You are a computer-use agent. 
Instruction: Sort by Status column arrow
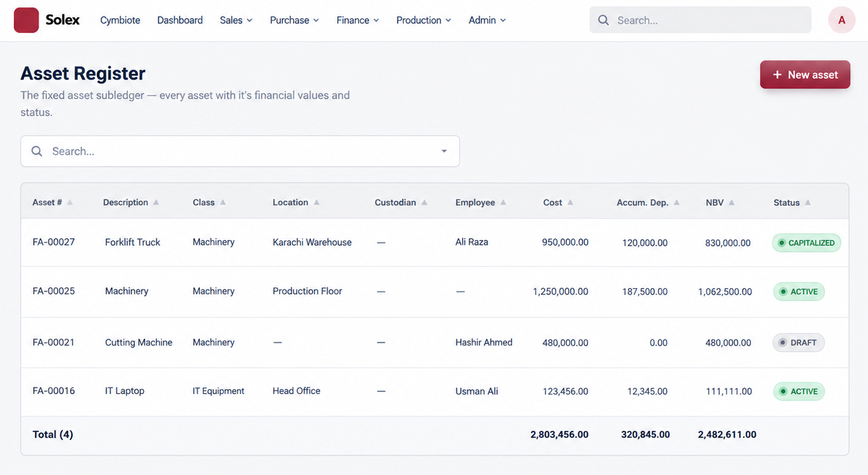click(x=808, y=202)
